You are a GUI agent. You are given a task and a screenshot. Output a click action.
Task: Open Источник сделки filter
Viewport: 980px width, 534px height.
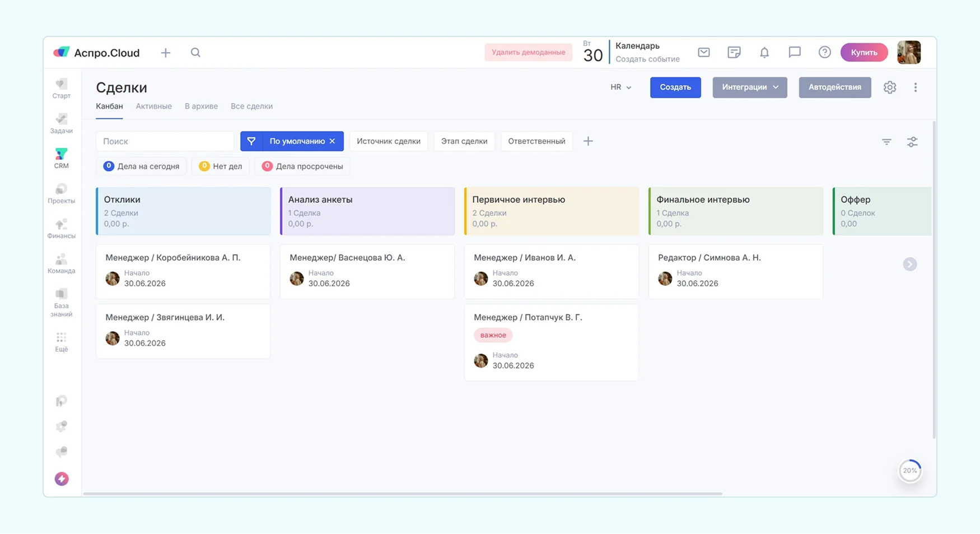click(389, 141)
